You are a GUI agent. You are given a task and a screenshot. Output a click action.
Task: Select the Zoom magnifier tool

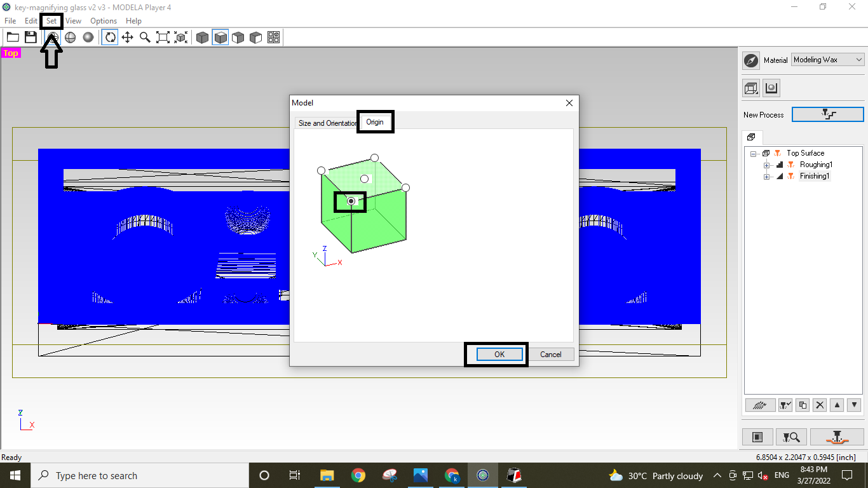tap(145, 37)
